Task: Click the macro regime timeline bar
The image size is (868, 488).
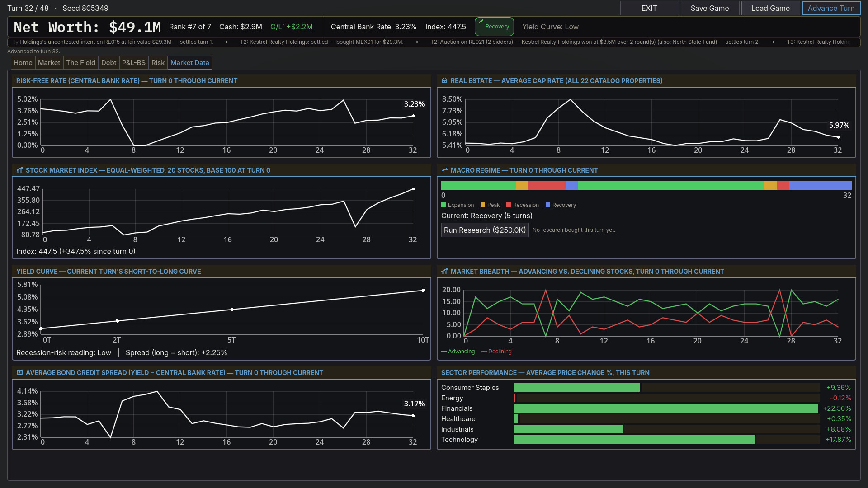Action: (x=646, y=185)
